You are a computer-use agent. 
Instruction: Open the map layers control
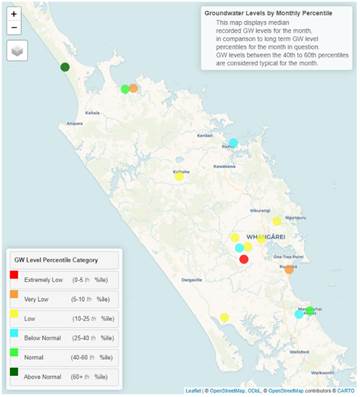[17, 51]
